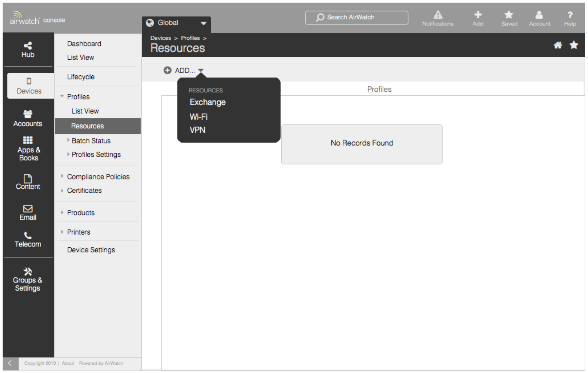Open the Content section
The image size is (588, 373).
pyautogui.click(x=28, y=182)
